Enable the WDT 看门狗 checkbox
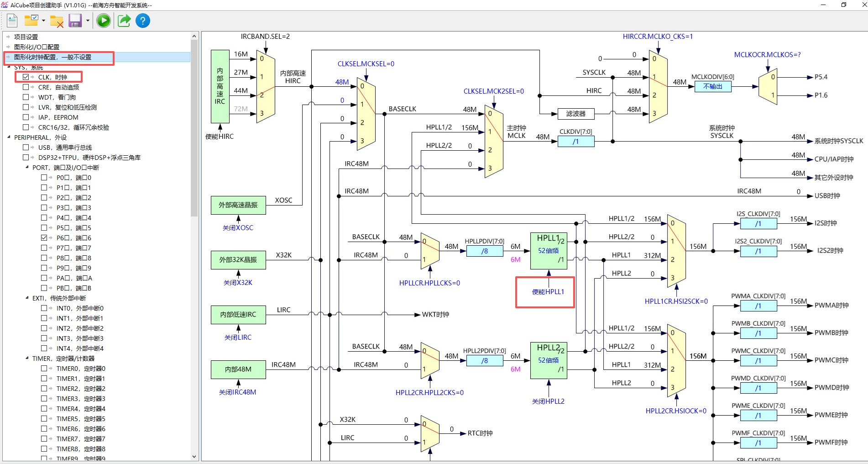868x464 pixels. (26, 97)
